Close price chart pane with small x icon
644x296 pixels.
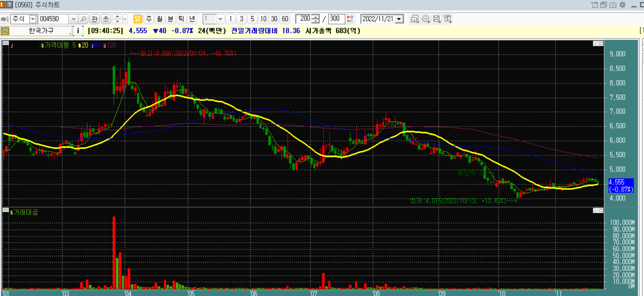pyautogui.click(x=601, y=43)
